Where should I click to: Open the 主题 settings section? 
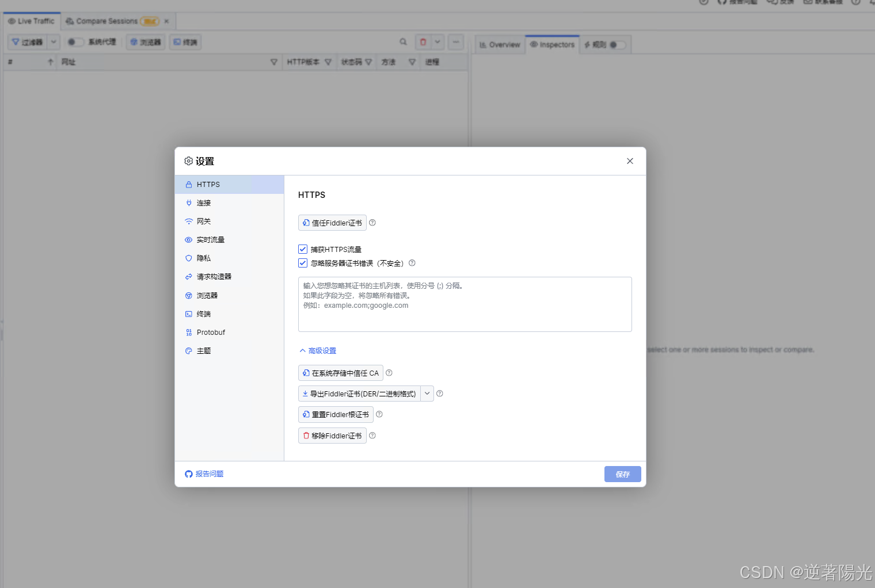204,350
